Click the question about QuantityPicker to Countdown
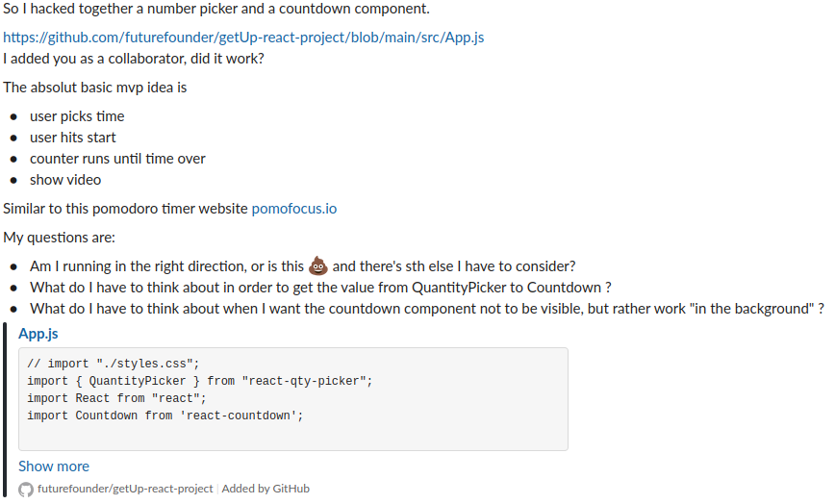 (x=320, y=287)
